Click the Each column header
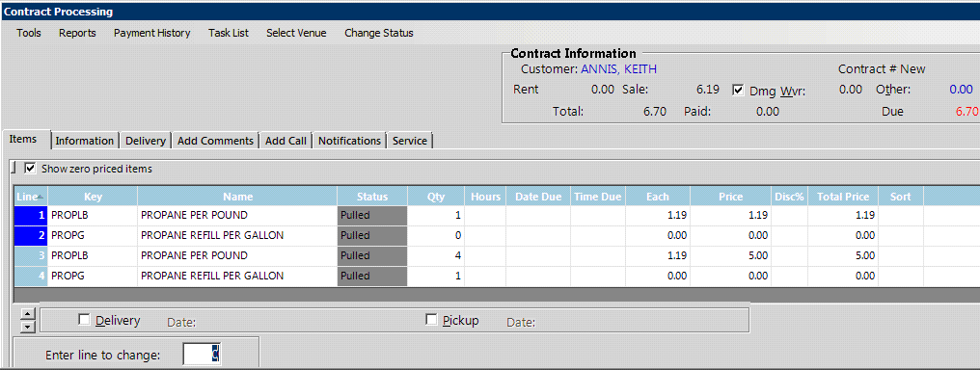This screenshot has height=370, width=980. [658, 197]
